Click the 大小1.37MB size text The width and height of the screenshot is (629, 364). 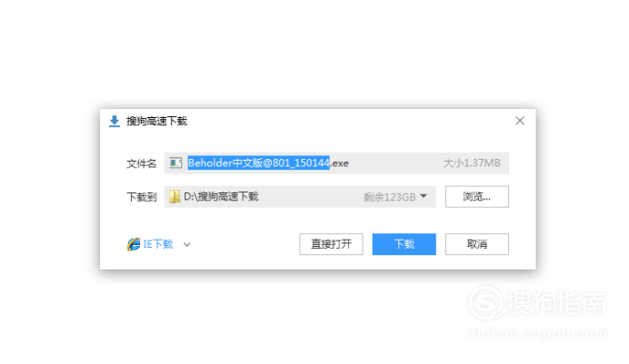[x=472, y=163]
